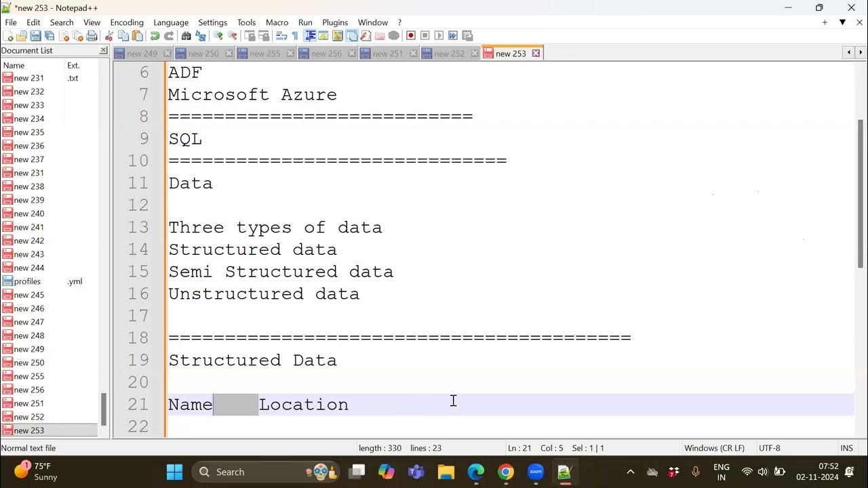The width and height of the screenshot is (868, 488).
Task: Open the Language menu
Action: 171,22
